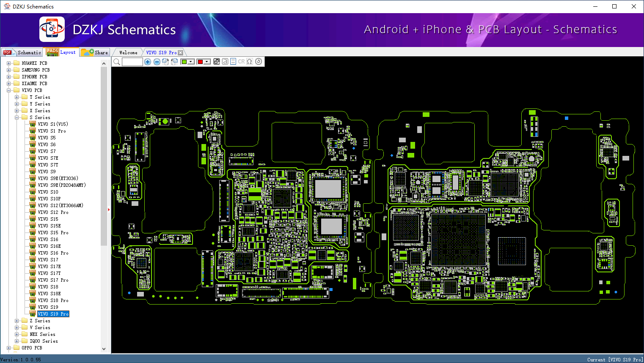
Task: Open VIVO S7E layout
Action: (x=48, y=158)
